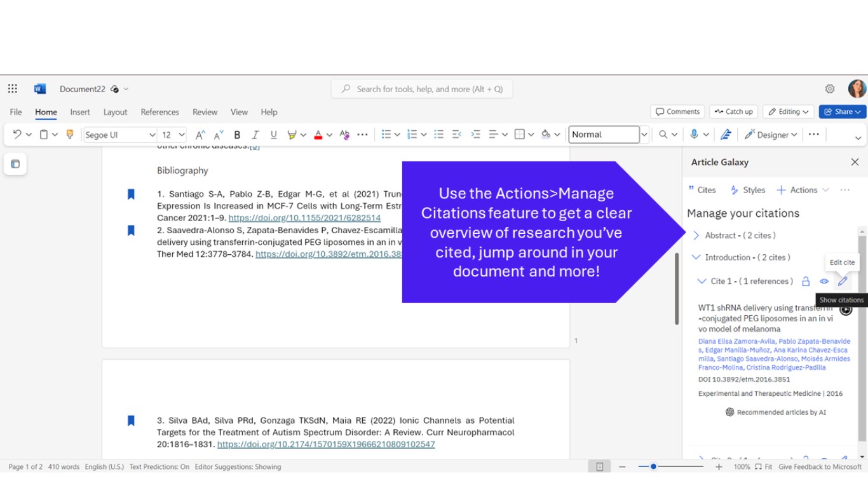Open the Actions dropdown in Article Galaxy

[803, 190]
